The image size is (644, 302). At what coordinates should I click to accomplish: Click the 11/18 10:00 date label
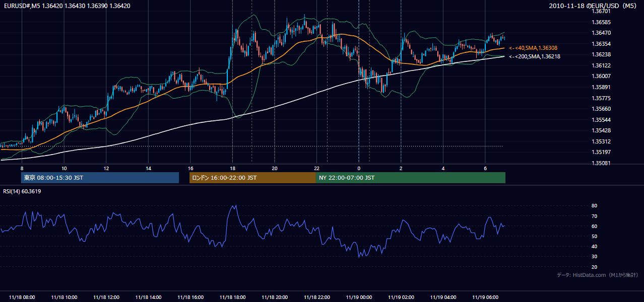coord(64,297)
